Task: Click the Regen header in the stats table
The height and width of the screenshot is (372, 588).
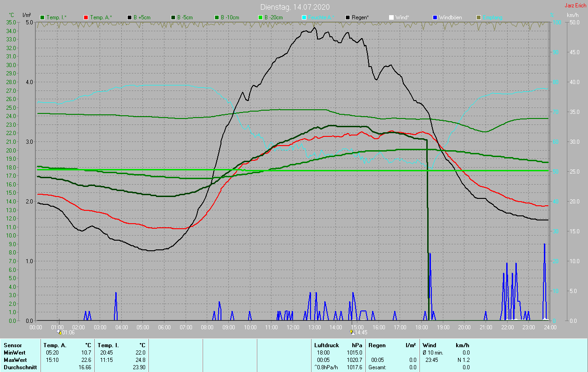Action: click(377, 345)
